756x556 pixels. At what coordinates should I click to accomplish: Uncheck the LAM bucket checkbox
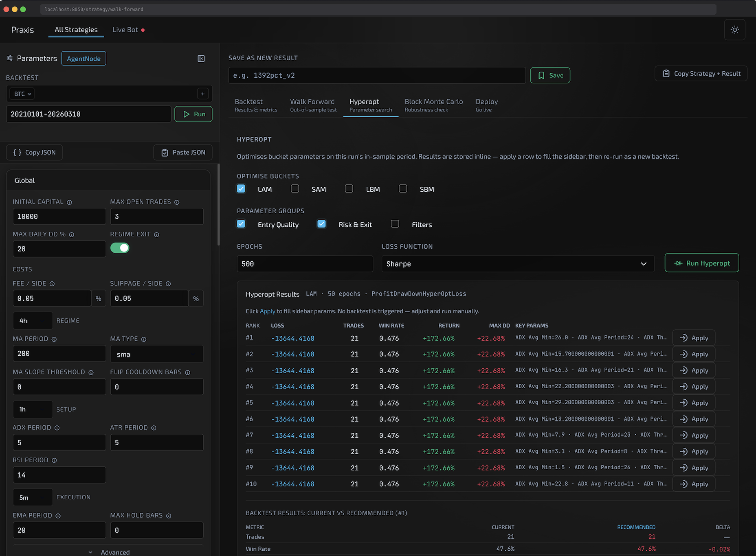[x=241, y=189]
